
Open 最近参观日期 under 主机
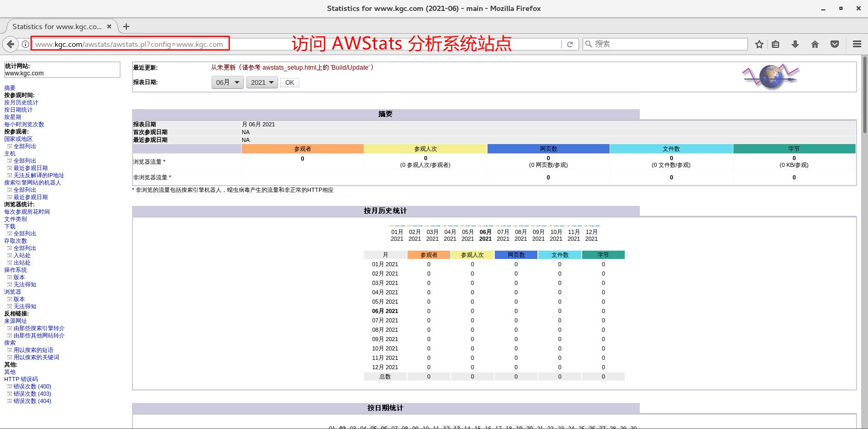[x=31, y=168]
